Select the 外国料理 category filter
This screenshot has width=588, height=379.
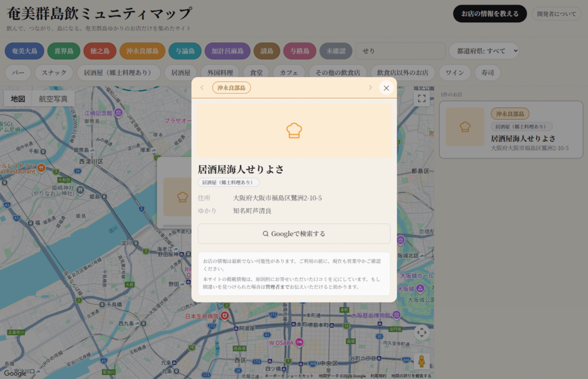point(220,73)
